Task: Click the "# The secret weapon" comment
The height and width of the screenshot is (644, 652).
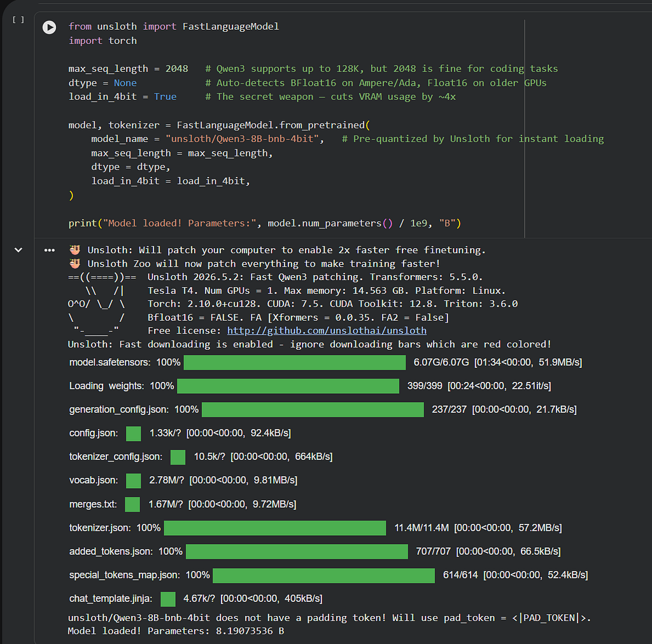Action: pos(330,97)
